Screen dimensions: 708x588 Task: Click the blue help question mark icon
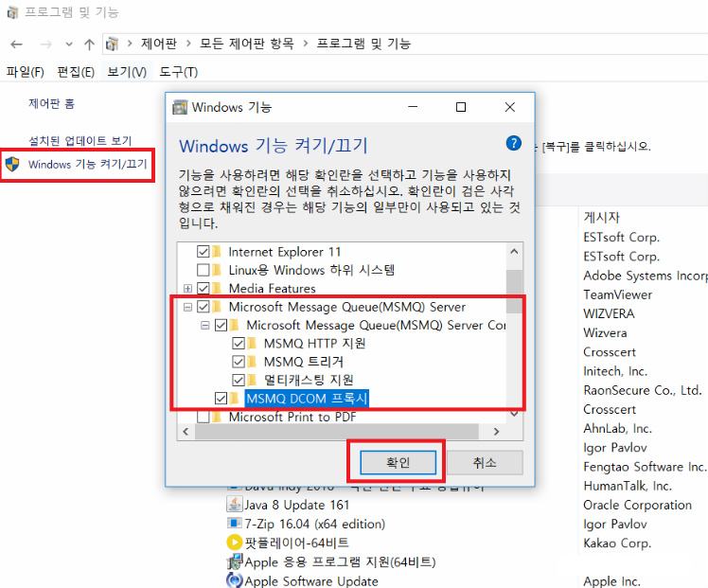point(513,144)
